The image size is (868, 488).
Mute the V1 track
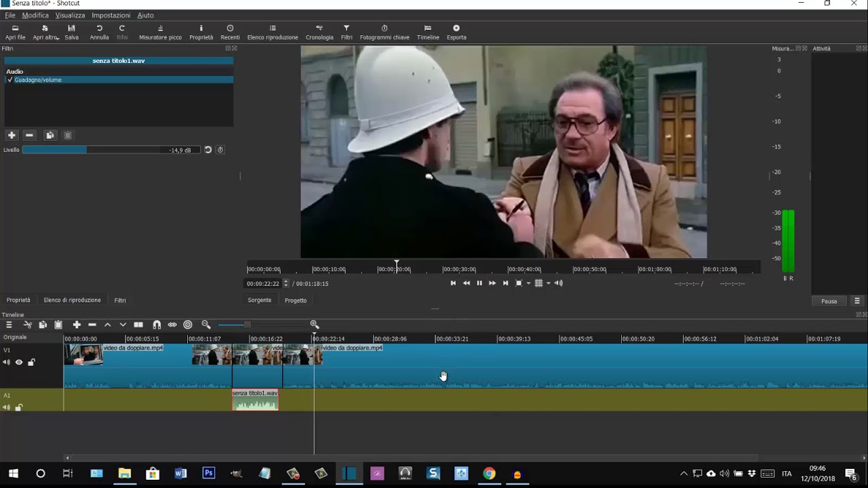click(7, 362)
